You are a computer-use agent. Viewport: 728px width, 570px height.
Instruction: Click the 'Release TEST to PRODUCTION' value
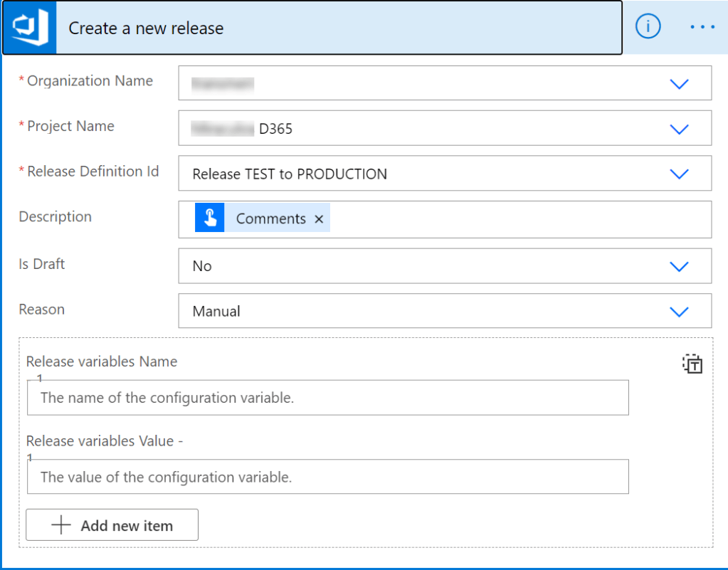290,174
